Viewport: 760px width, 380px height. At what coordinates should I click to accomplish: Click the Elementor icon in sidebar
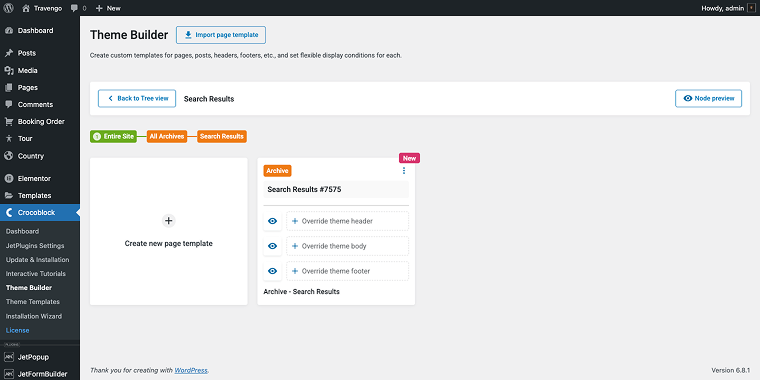coord(9,178)
